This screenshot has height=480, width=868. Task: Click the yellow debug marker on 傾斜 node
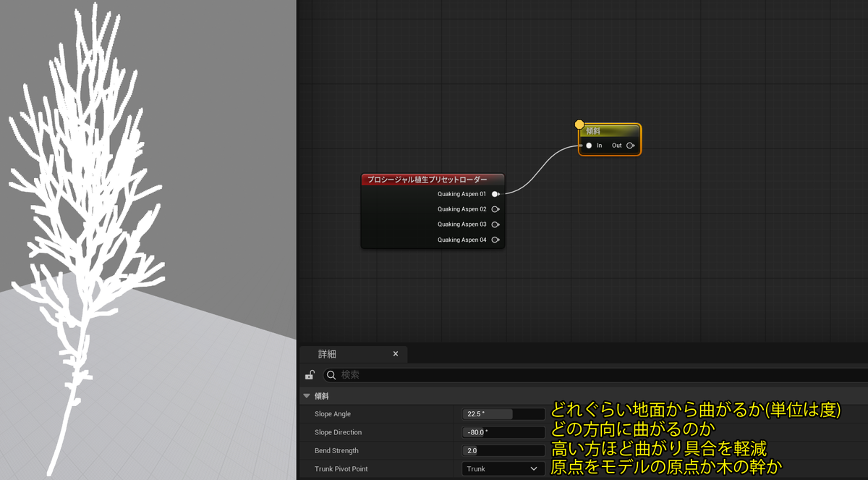coord(579,125)
